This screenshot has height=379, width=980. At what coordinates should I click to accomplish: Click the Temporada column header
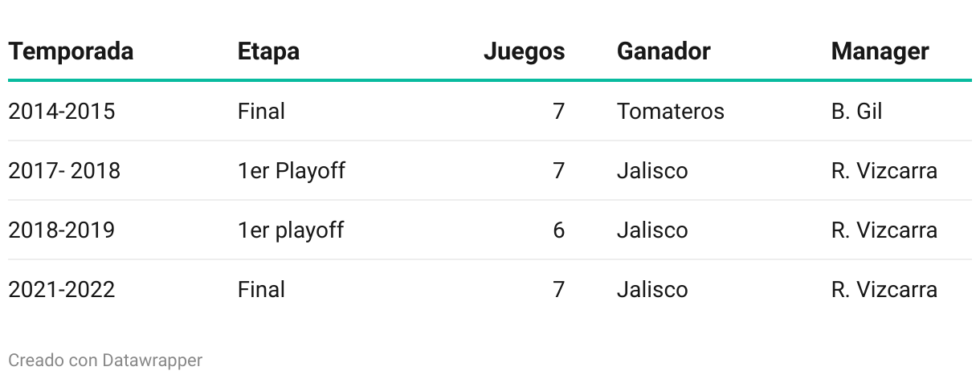coord(71,51)
